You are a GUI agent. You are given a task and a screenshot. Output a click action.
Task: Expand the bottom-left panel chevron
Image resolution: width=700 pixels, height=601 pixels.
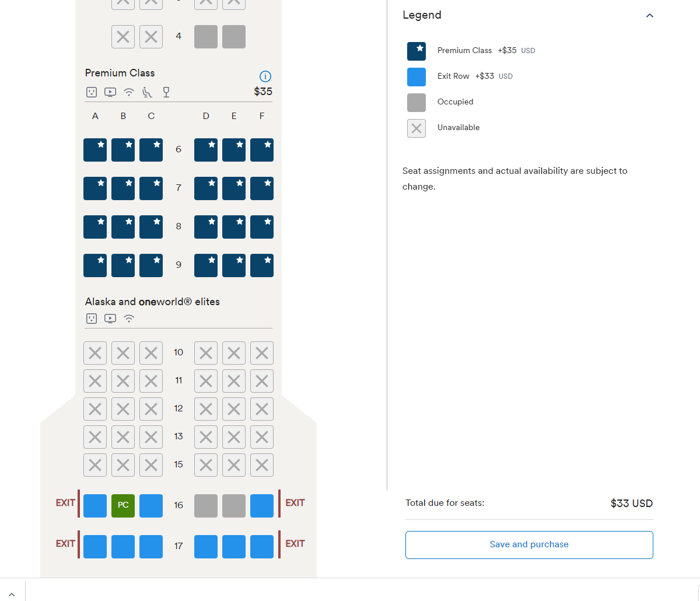coord(12,595)
